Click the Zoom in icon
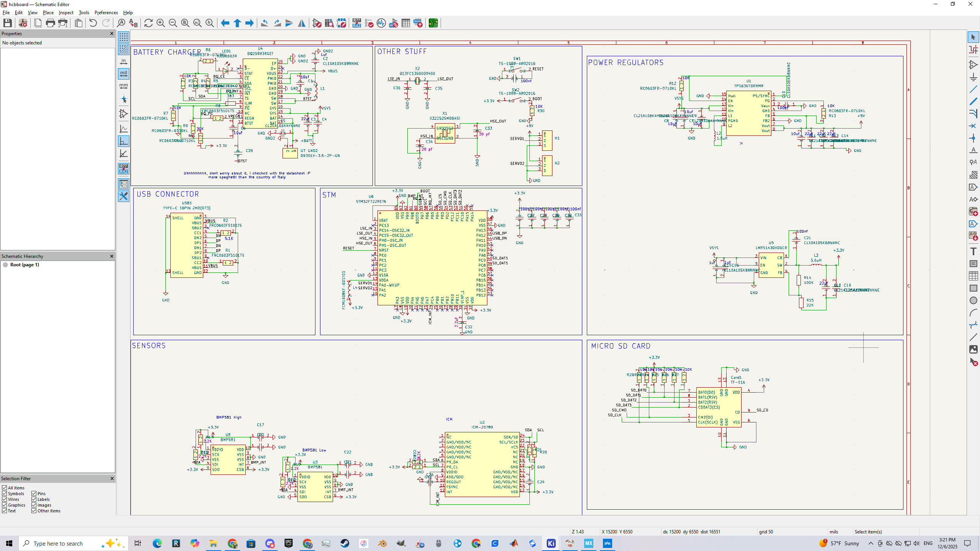The image size is (980, 551). [161, 23]
